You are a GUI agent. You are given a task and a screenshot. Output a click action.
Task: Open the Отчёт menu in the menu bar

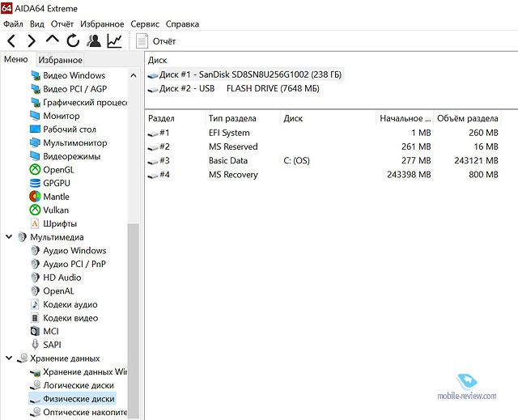(62, 24)
